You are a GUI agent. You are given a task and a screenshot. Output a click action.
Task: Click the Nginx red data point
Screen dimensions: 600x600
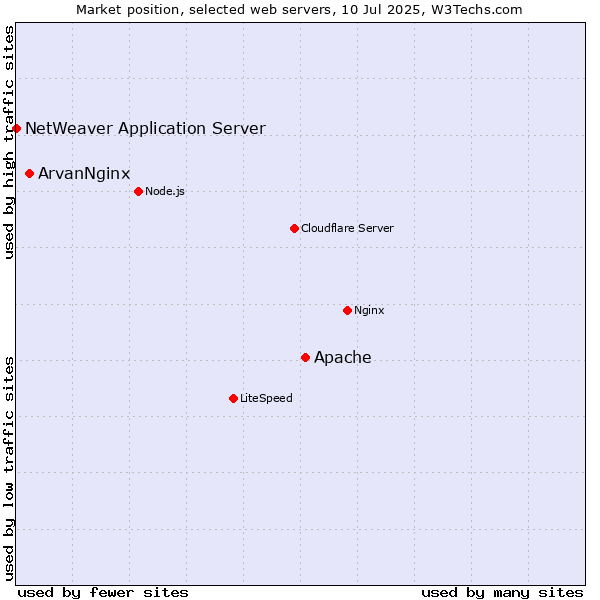[347, 310]
